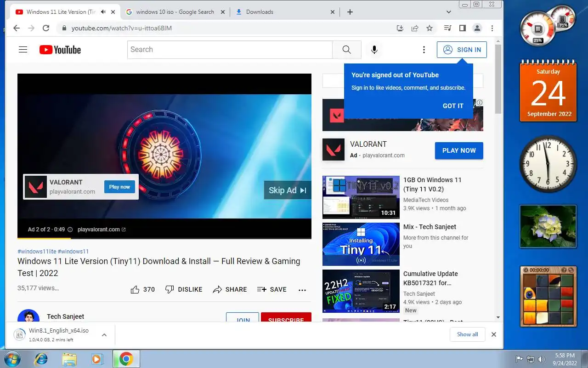Click the volume icon in system tray
Screen dimensions: 588x368
pos(542,359)
